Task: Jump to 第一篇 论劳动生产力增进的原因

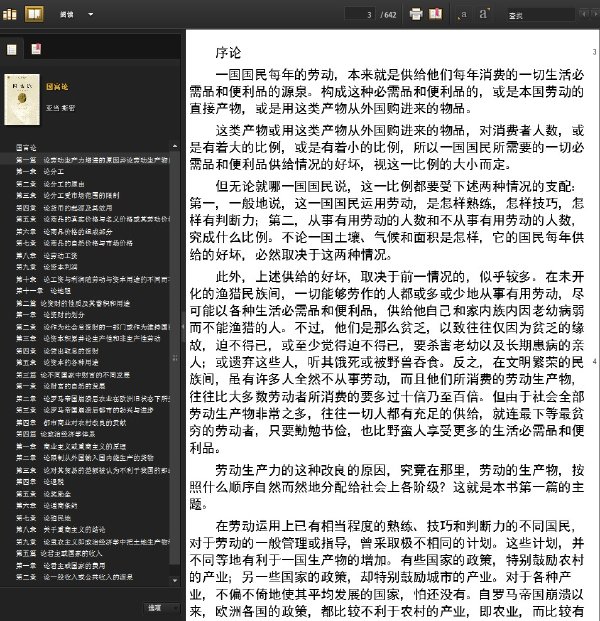Action: tap(92, 160)
